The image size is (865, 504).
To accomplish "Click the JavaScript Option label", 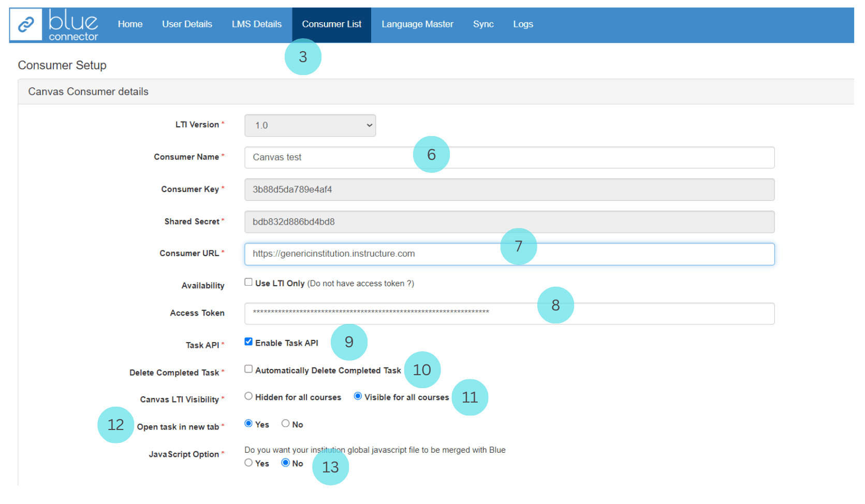I will [x=184, y=454].
